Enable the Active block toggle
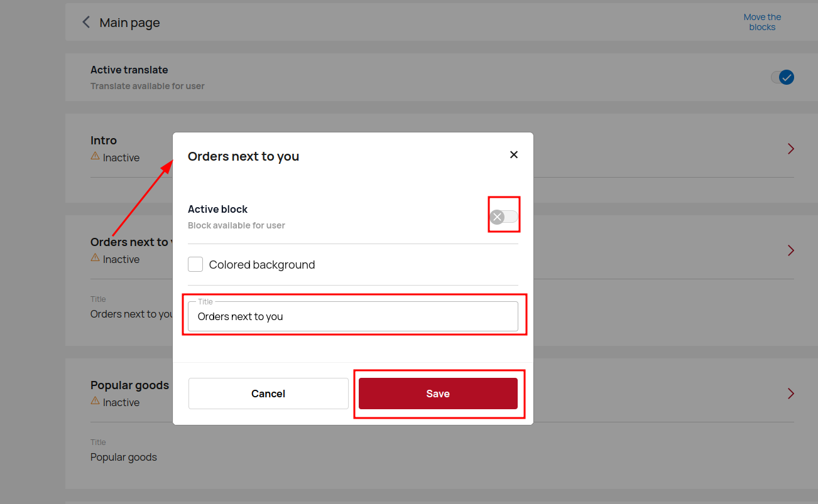 [504, 217]
